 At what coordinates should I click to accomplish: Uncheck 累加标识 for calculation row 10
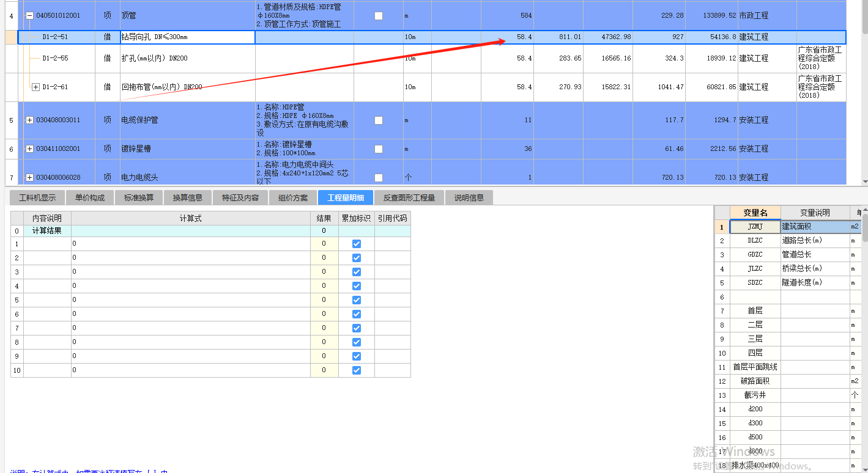(x=357, y=370)
